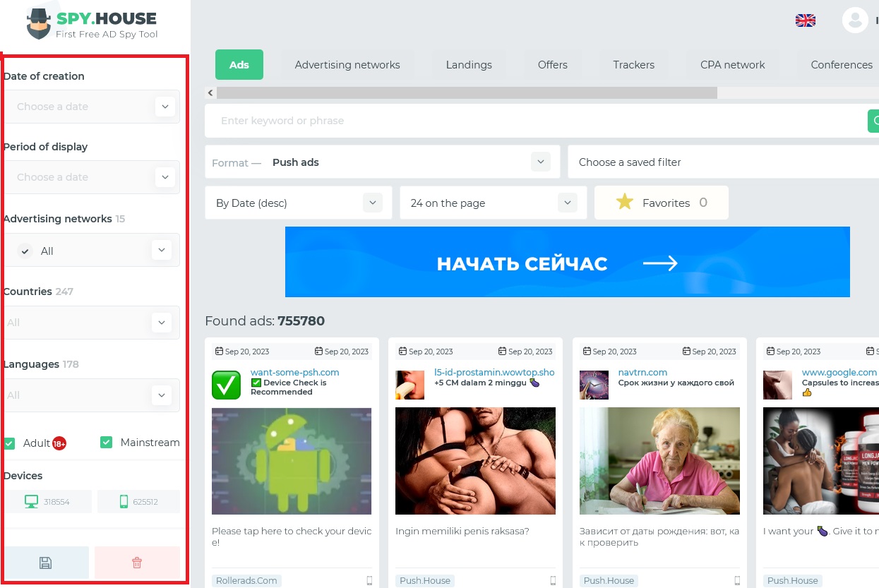Click the green checkmark ad icon
Screen dimensions: 879x588
(x=226, y=385)
